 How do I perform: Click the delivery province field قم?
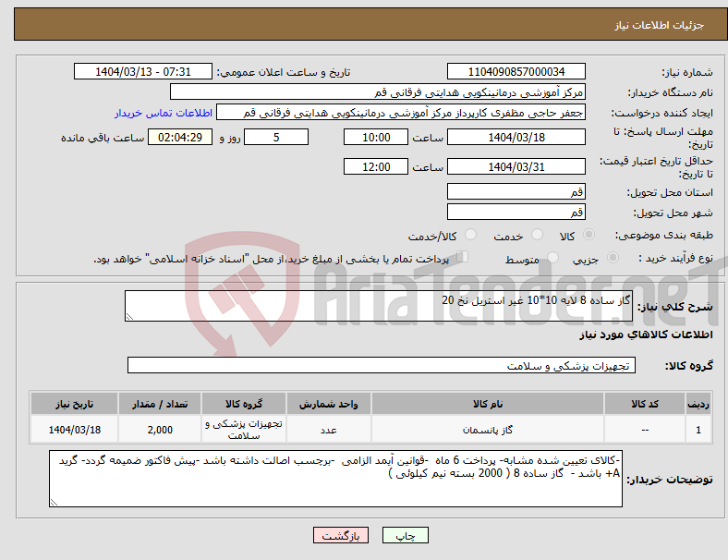click(516, 191)
